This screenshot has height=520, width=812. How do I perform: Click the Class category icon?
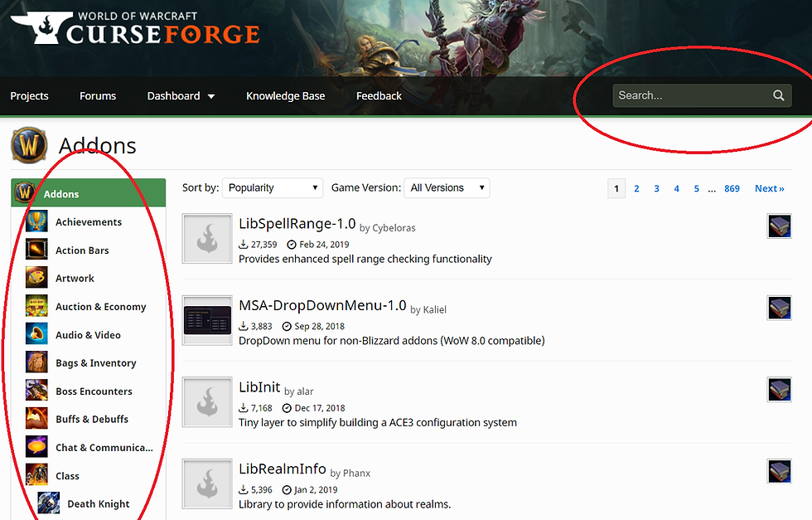(36, 475)
